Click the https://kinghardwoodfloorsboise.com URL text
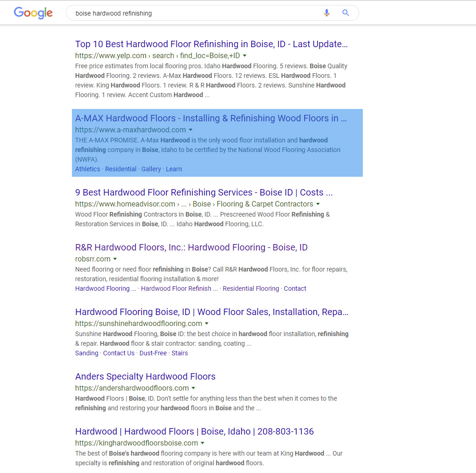The width and height of the screenshot is (476, 473). 137,443
